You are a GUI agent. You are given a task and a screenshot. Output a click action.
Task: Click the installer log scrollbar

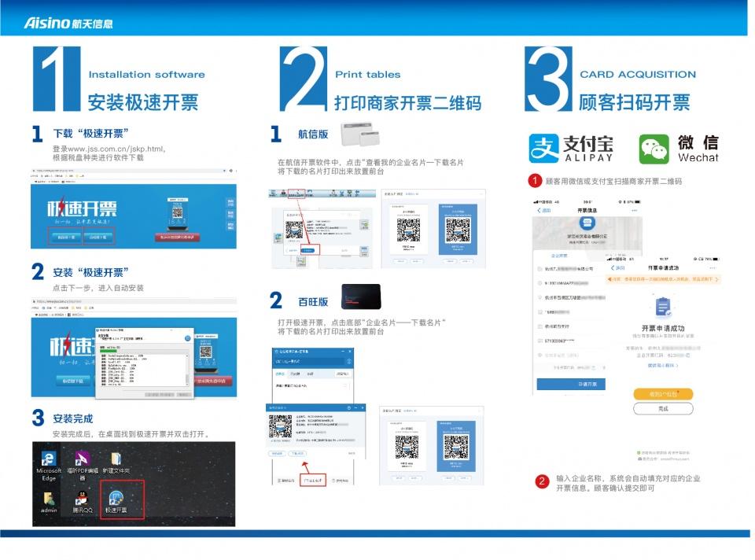point(188,370)
